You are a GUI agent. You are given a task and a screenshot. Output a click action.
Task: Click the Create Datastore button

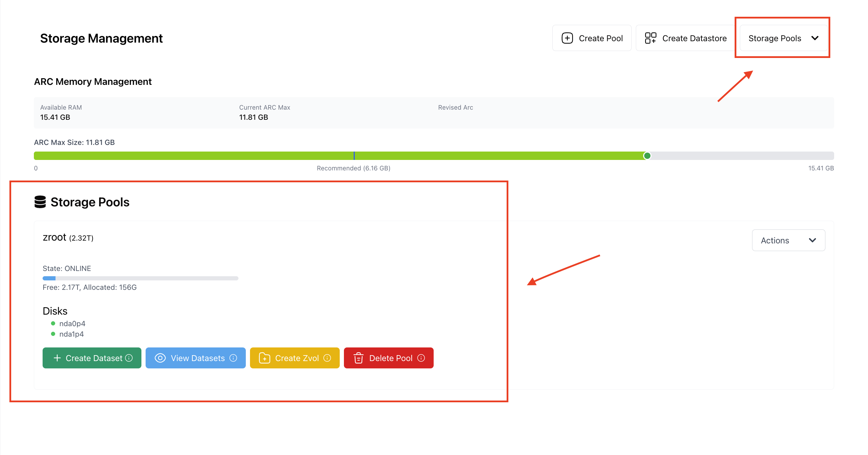685,38
